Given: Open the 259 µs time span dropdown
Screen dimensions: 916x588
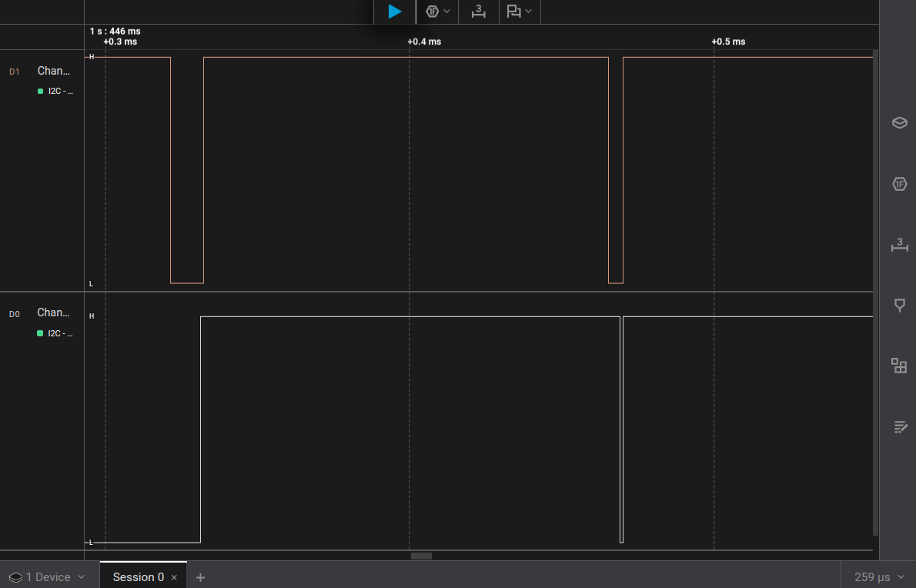Looking at the screenshot, I should pyautogui.click(x=878, y=577).
